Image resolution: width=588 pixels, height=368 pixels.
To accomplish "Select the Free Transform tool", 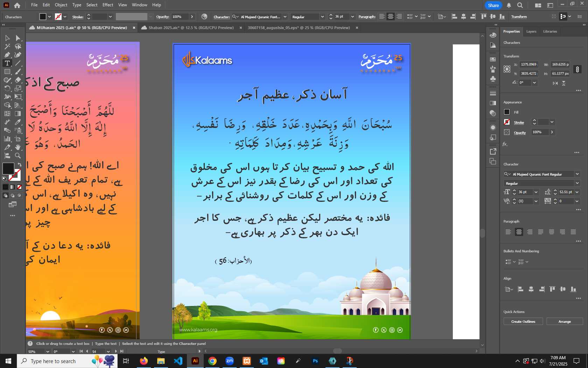I will (x=18, y=97).
